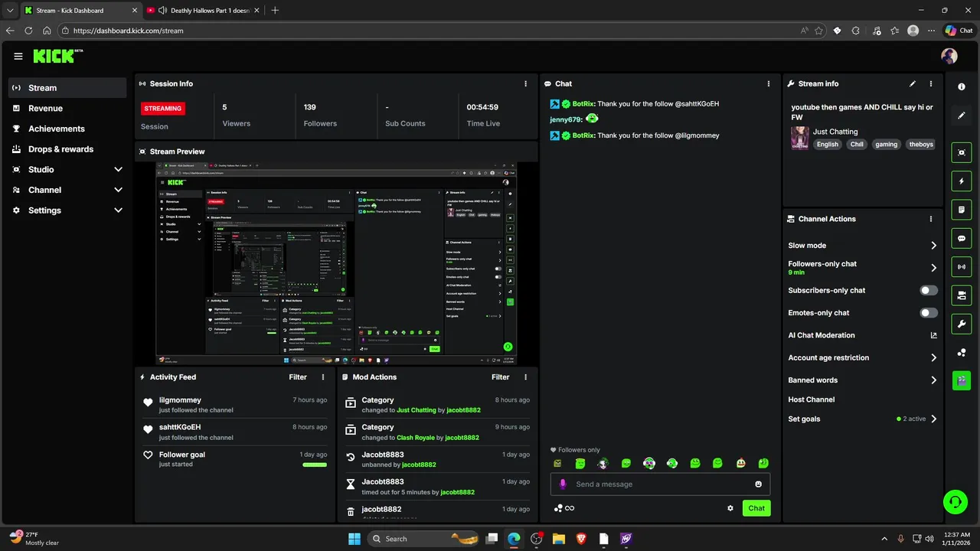Toggle the wrench widget icon in right sidebar

(x=962, y=324)
